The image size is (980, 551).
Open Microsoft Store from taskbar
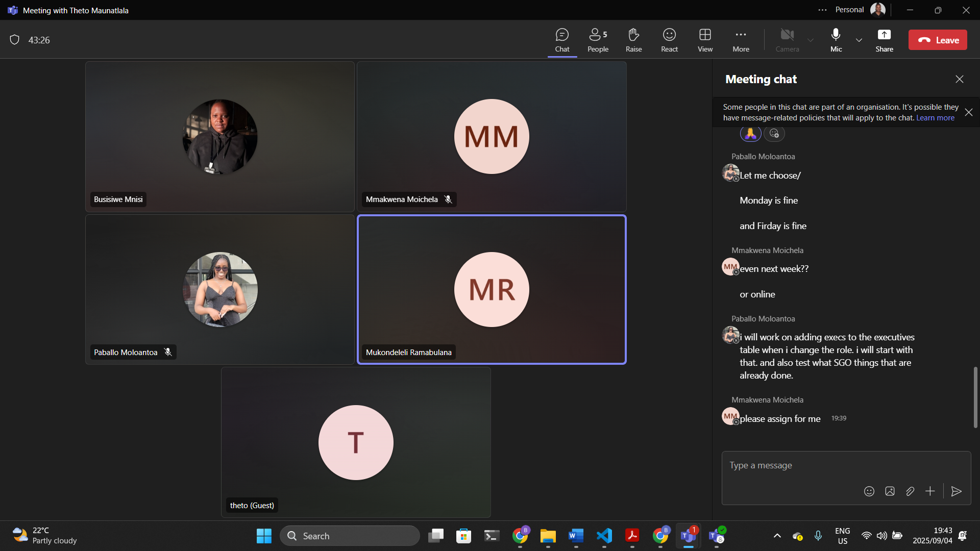(463, 536)
